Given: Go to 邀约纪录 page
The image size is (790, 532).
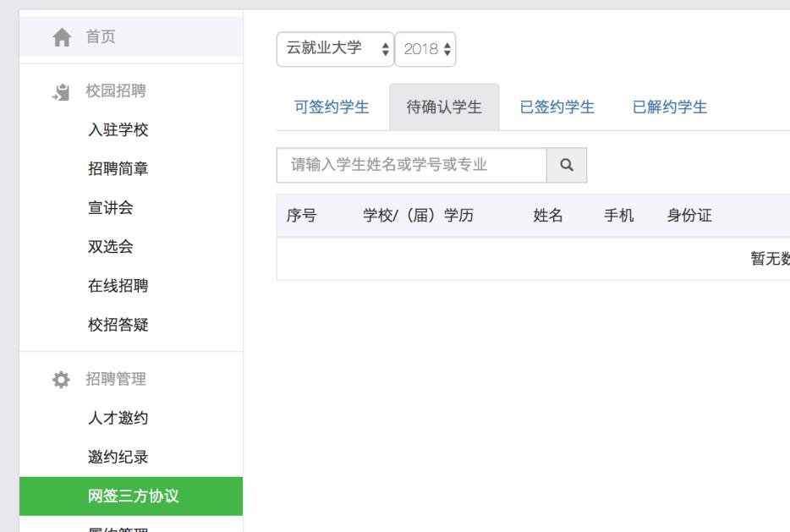Looking at the screenshot, I should [x=118, y=457].
